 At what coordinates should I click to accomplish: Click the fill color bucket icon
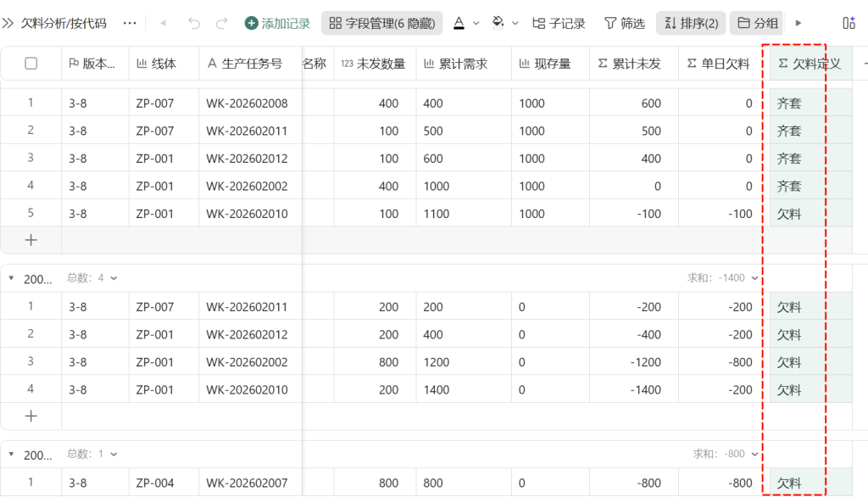498,23
